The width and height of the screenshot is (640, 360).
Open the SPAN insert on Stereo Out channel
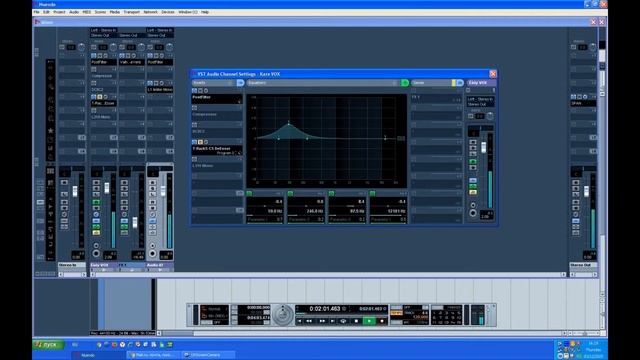coord(583,104)
